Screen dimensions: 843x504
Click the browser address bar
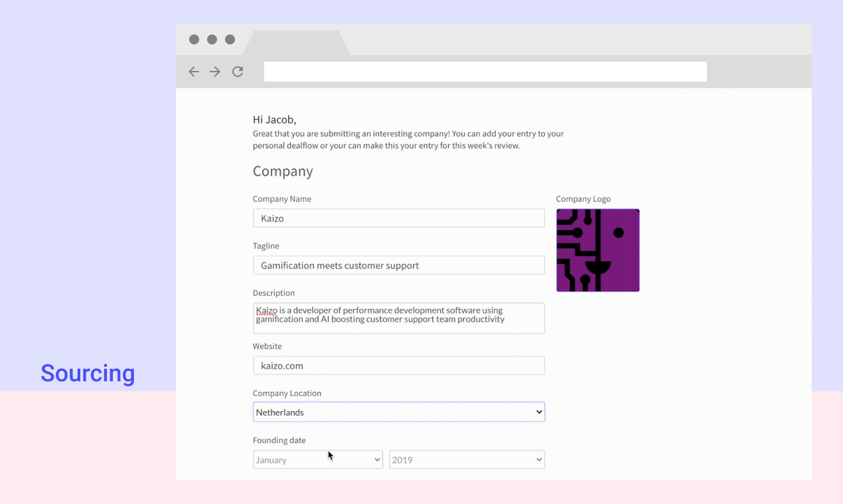pos(485,72)
